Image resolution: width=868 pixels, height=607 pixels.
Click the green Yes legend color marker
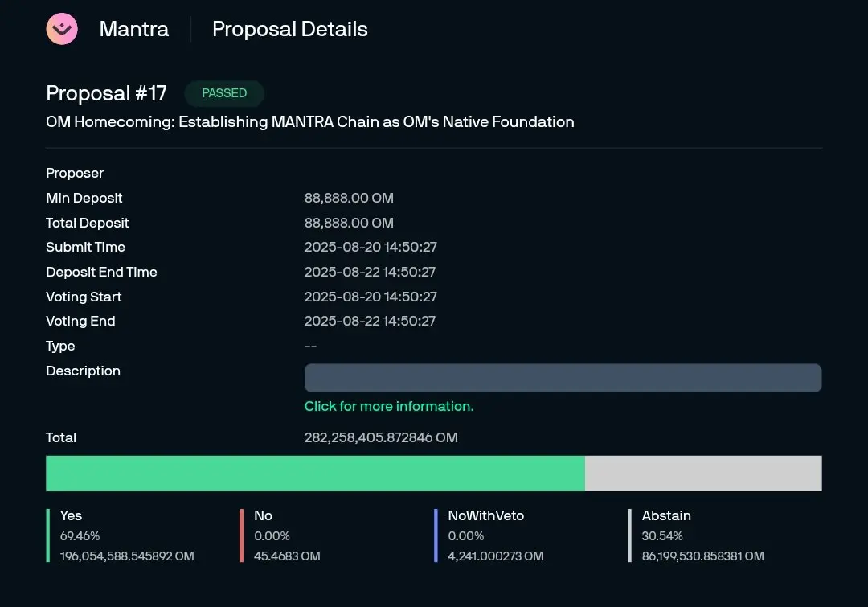coord(48,535)
